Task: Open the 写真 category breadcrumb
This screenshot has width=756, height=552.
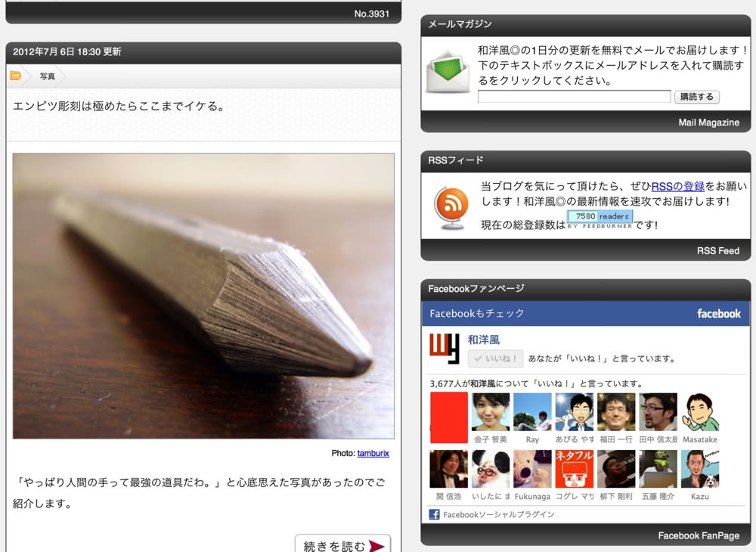Action: point(47,76)
